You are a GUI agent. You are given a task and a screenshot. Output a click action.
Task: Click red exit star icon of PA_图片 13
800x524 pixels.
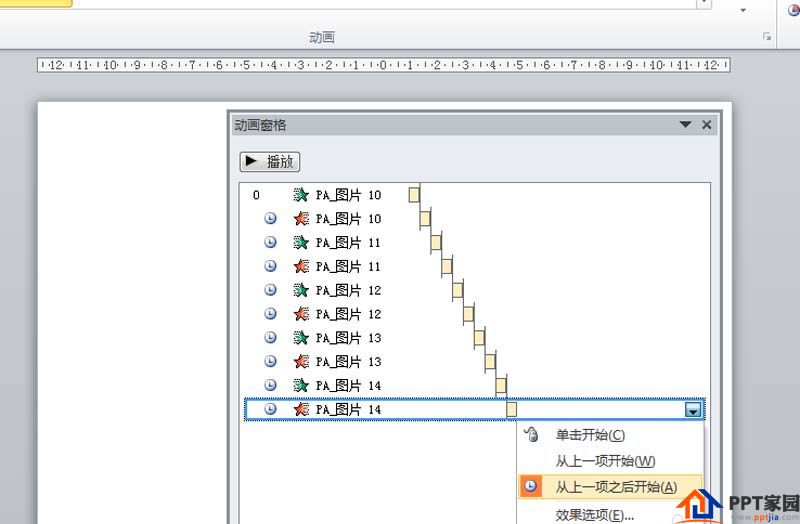(301, 361)
